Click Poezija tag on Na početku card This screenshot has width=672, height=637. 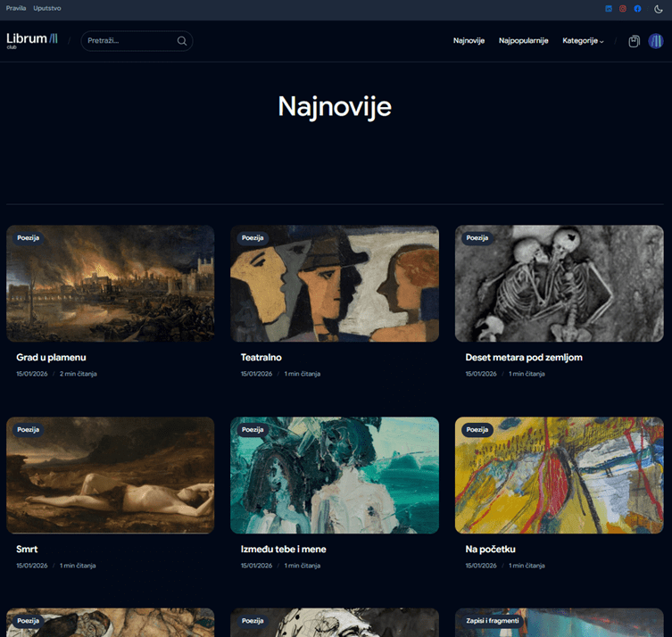[477, 430]
